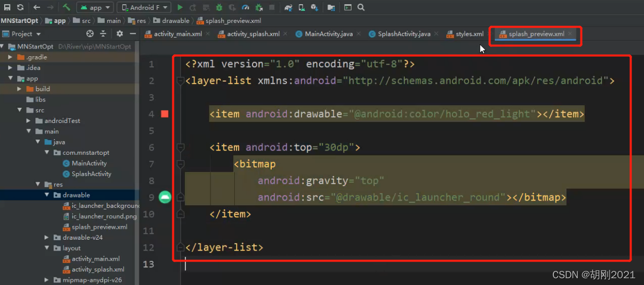This screenshot has width=644, height=285.
Task: Click the Search Everywhere magnifier icon
Action: 361,7
